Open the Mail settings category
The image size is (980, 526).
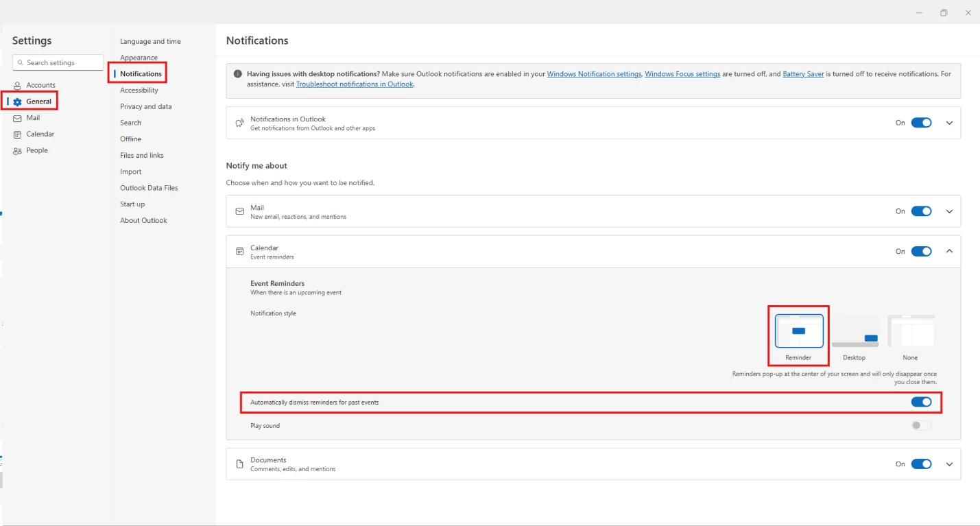pos(33,118)
